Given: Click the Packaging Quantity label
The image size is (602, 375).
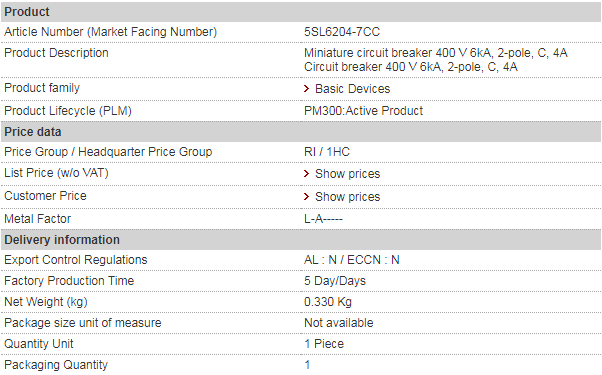Looking at the screenshot, I should pos(56,365).
